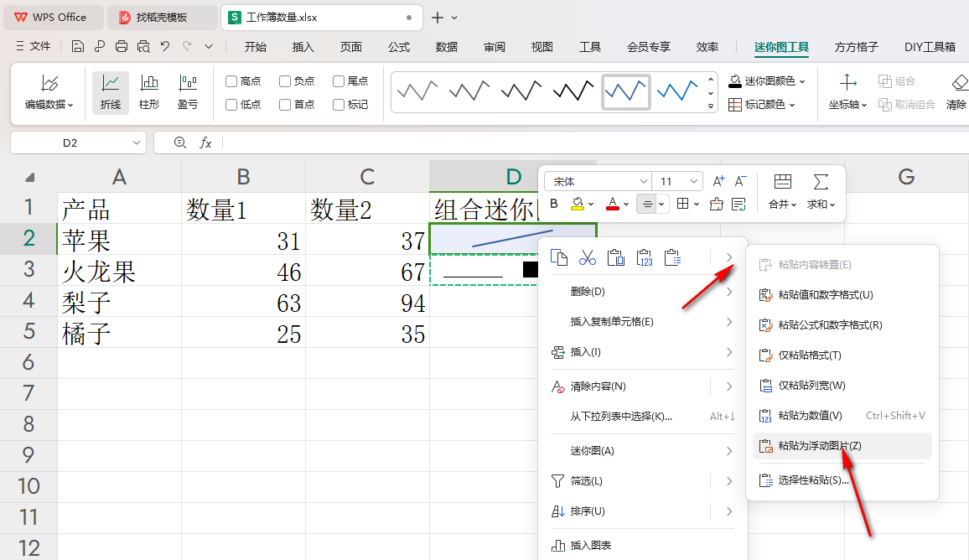Switch to the 插入 ribbon tab
Viewport: 969px width, 560px height.
coord(303,47)
